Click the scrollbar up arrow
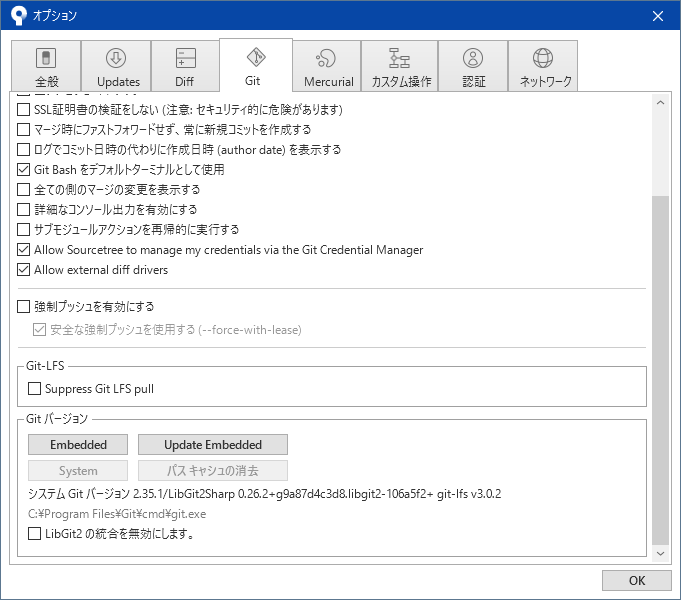The image size is (681, 600). (661, 103)
